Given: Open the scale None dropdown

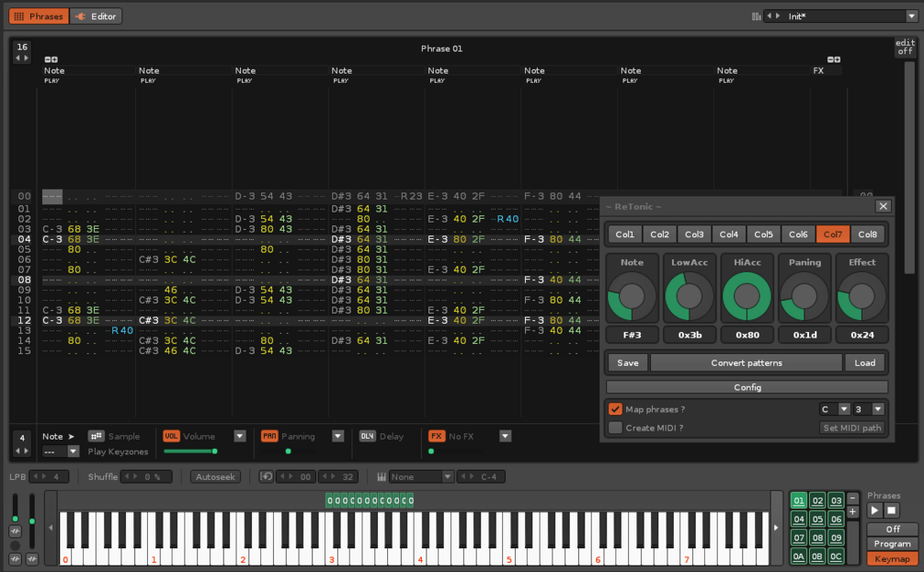Looking at the screenshot, I should [421, 477].
